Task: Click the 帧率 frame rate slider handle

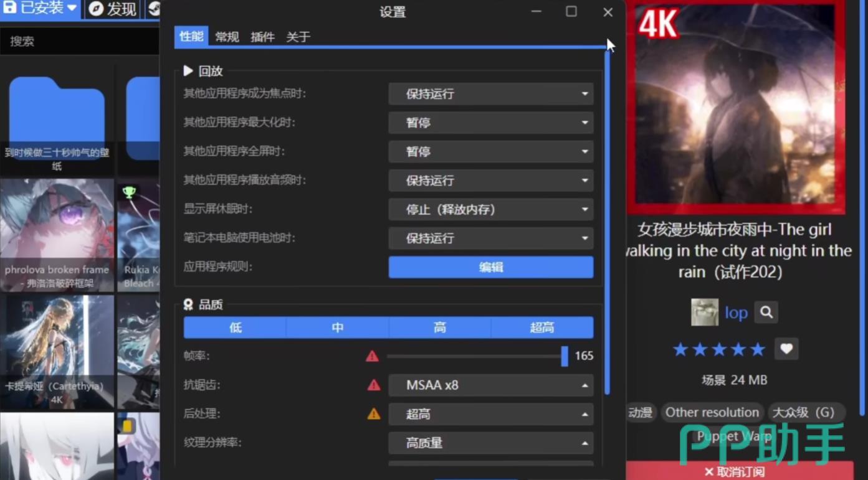Action: point(565,356)
